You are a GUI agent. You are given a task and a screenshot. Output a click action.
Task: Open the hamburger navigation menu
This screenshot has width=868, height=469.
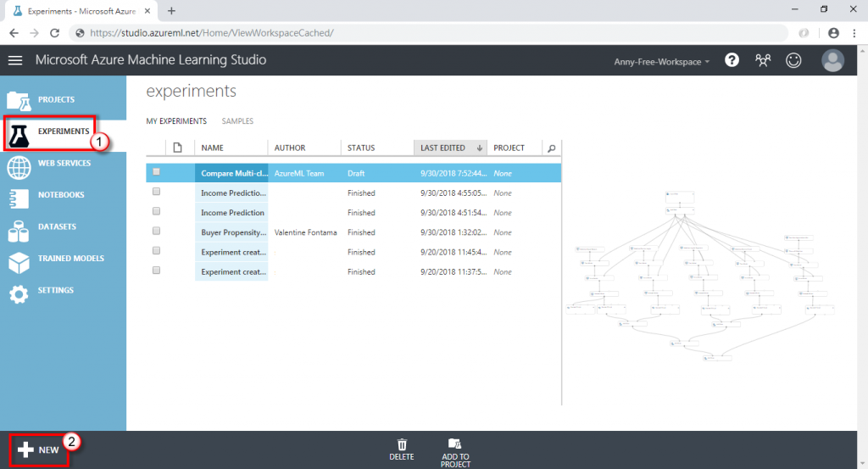click(15, 60)
